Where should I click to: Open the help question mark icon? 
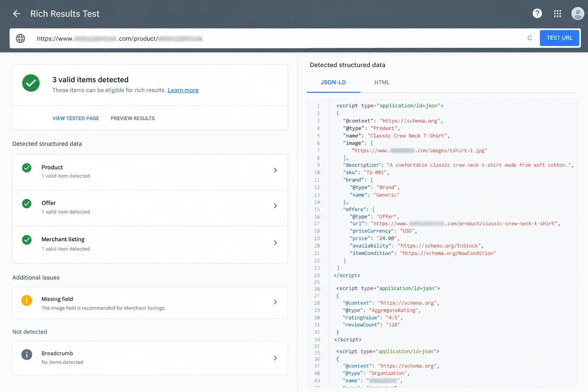coord(537,13)
